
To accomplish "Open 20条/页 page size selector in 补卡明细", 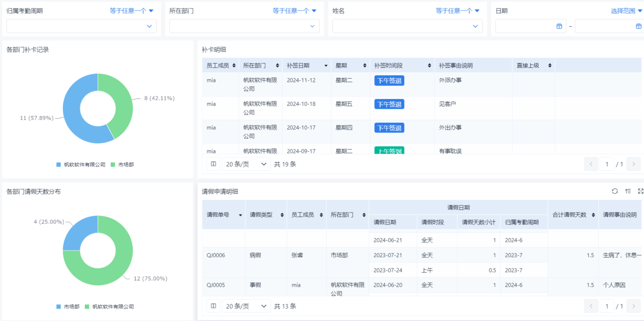I will (246, 164).
